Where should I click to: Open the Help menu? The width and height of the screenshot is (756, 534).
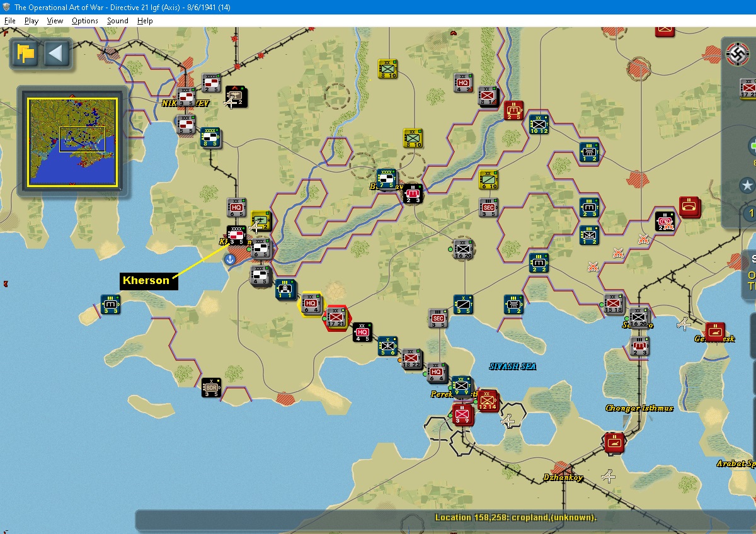pos(146,21)
